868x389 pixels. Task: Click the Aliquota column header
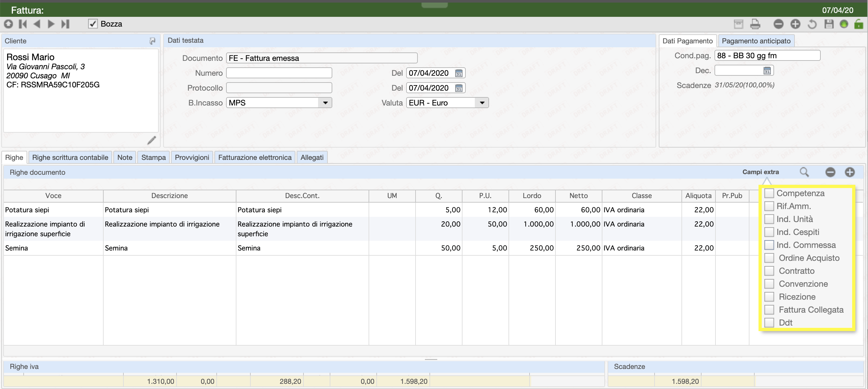point(698,196)
